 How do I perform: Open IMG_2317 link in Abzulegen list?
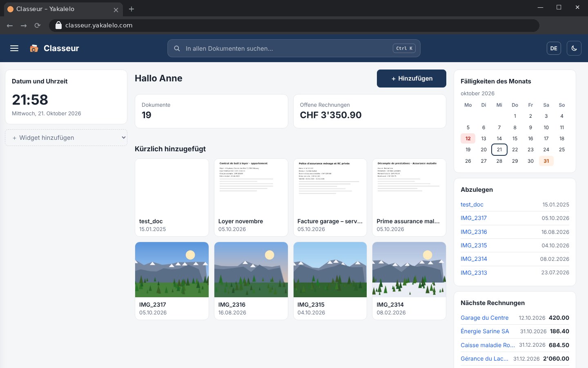474,218
